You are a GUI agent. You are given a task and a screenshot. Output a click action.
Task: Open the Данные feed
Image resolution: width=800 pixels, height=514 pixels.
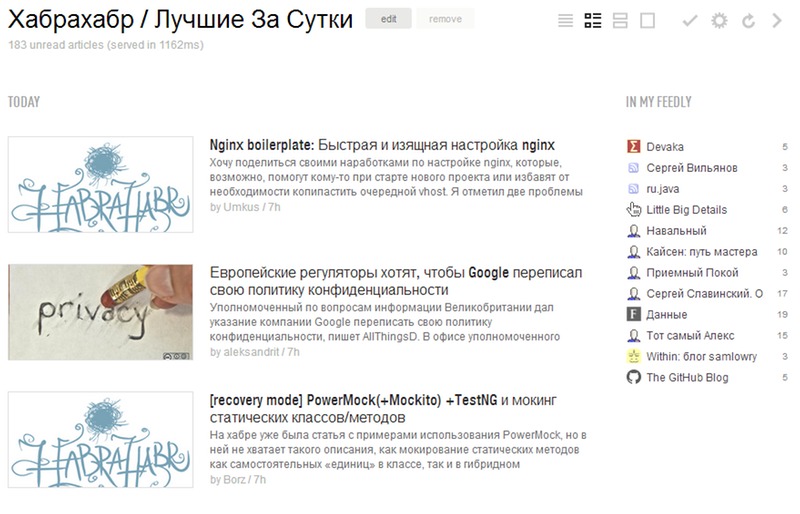667,314
